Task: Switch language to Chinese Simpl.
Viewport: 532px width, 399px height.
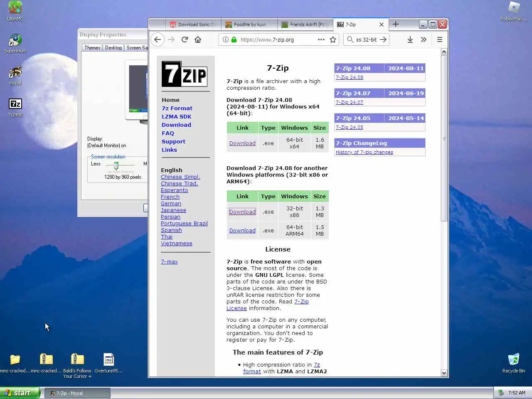Action: 180,177
